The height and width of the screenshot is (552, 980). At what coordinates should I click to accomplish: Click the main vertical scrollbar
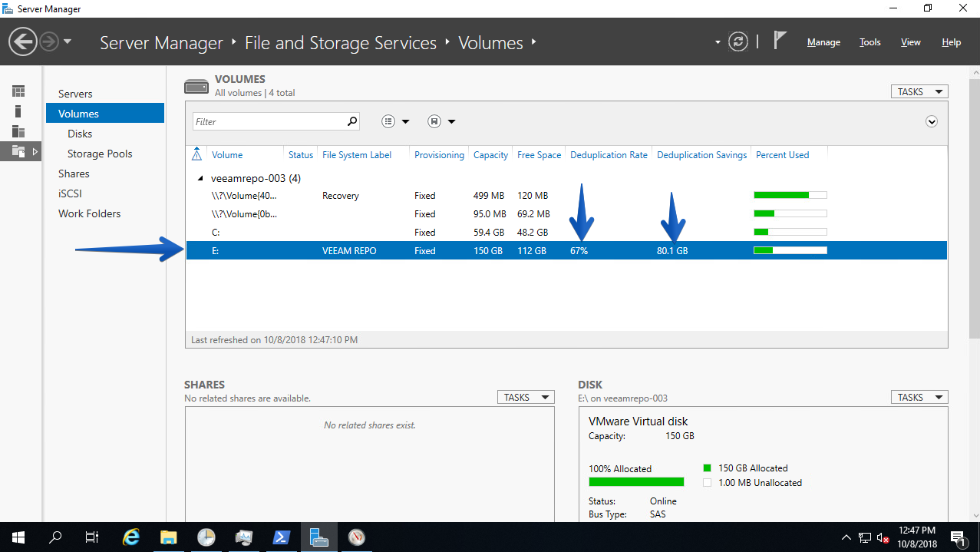click(x=975, y=207)
